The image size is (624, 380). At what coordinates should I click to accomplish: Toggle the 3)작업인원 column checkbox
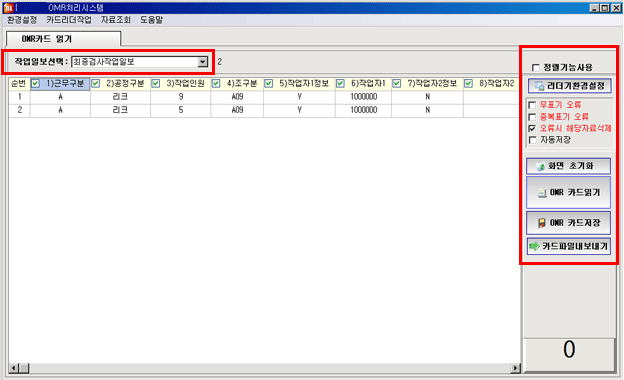[x=156, y=83]
